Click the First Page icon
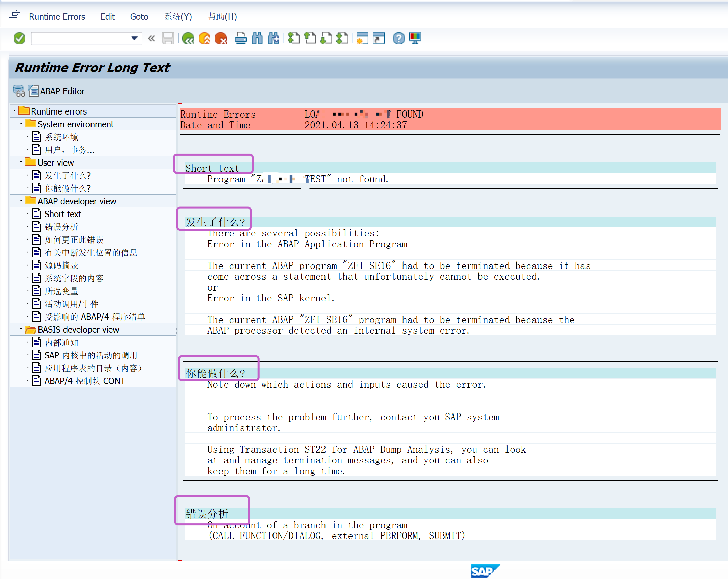728x579 pixels. (x=293, y=39)
